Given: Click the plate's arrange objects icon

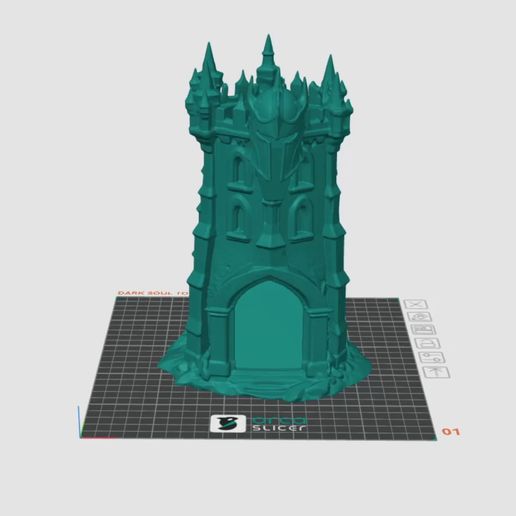Looking at the screenshot, I should coord(424,330).
